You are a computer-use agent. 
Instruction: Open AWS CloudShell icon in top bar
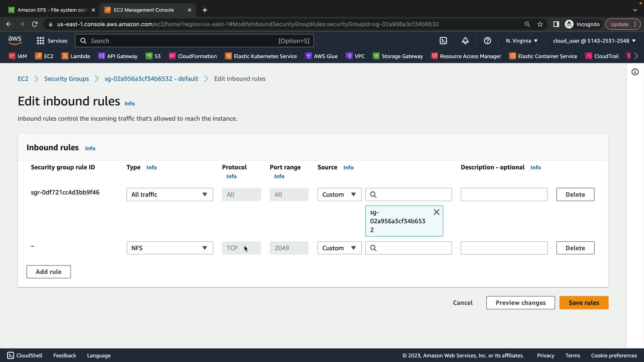coord(443,41)
